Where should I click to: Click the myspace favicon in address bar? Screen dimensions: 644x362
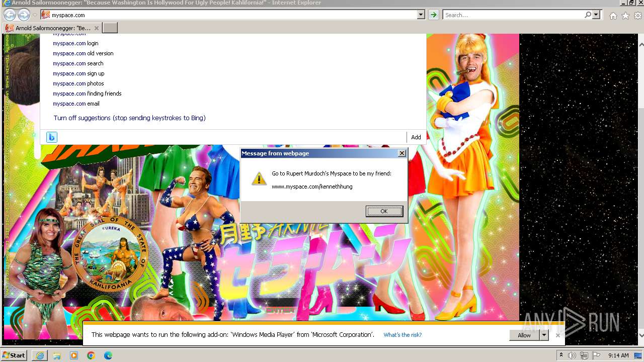click(x=46, y=15)
